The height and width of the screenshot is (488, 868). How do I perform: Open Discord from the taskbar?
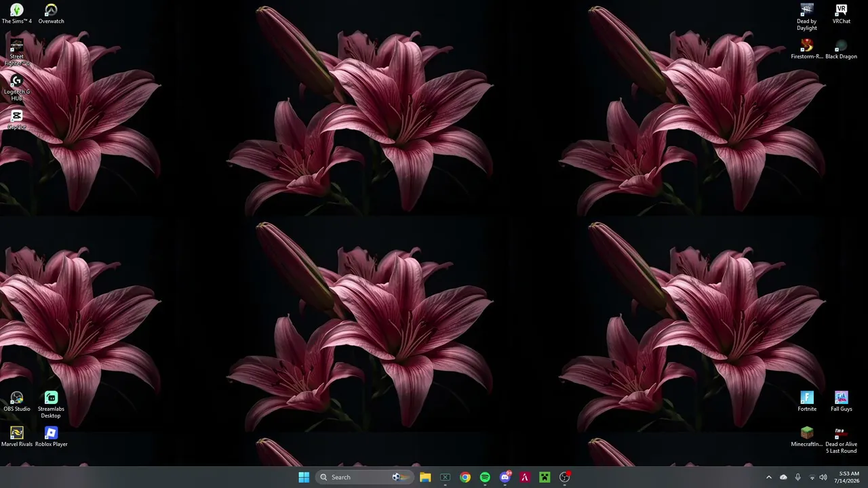505,477
